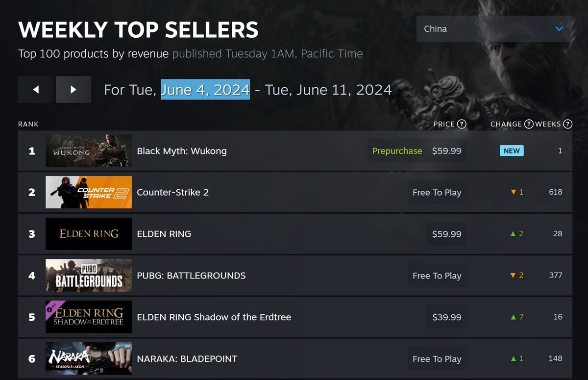This screenshot has width=588, height=380.
Task: Click the dropdown chevron in region selector
Action: [x=559, y=29]
